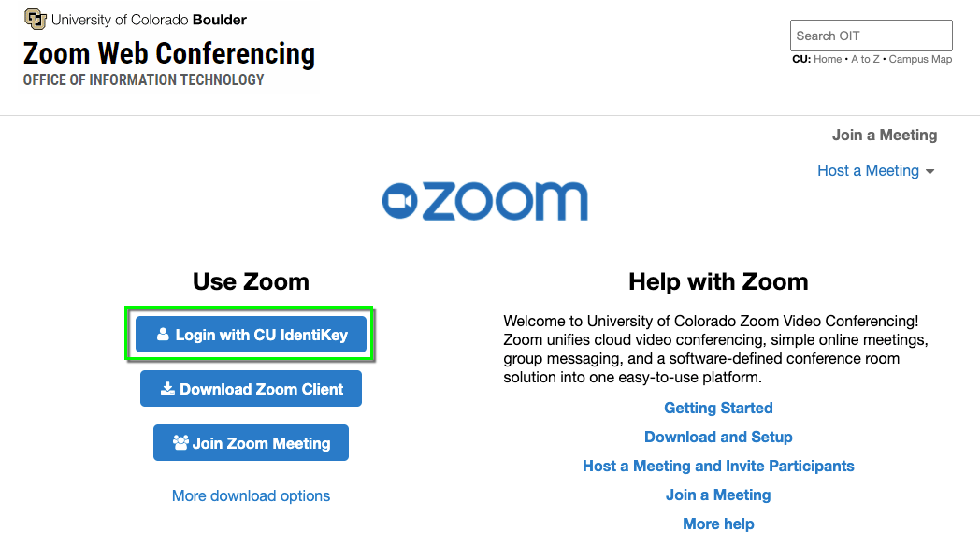Viewport: 980px width, 560px height.
Task: Open Join a Meeting help link
Action: click(x=718, y=495)
